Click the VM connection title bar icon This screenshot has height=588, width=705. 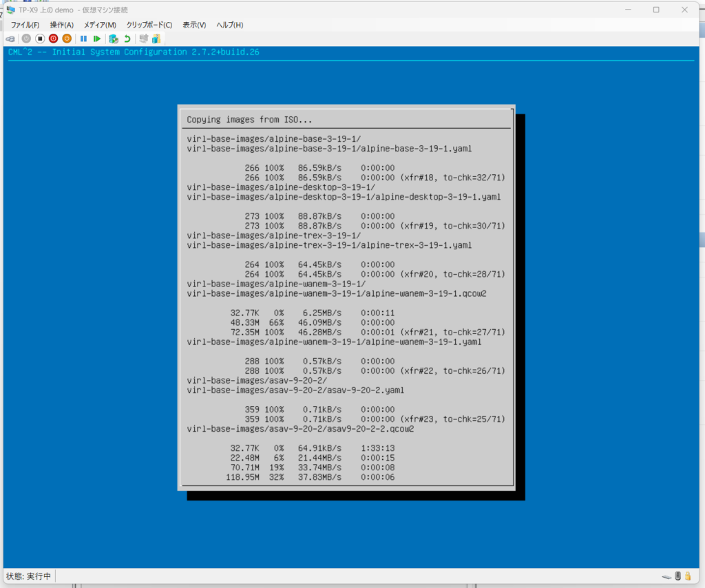[11, 10]
